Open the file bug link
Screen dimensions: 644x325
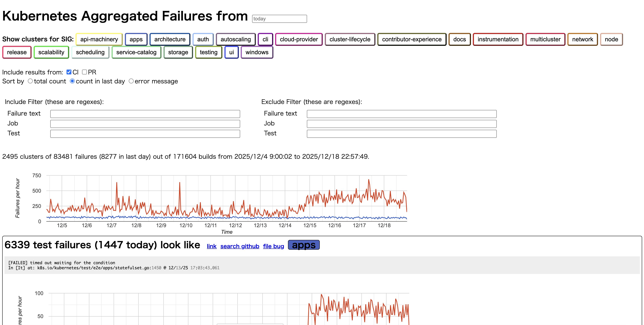273,246
